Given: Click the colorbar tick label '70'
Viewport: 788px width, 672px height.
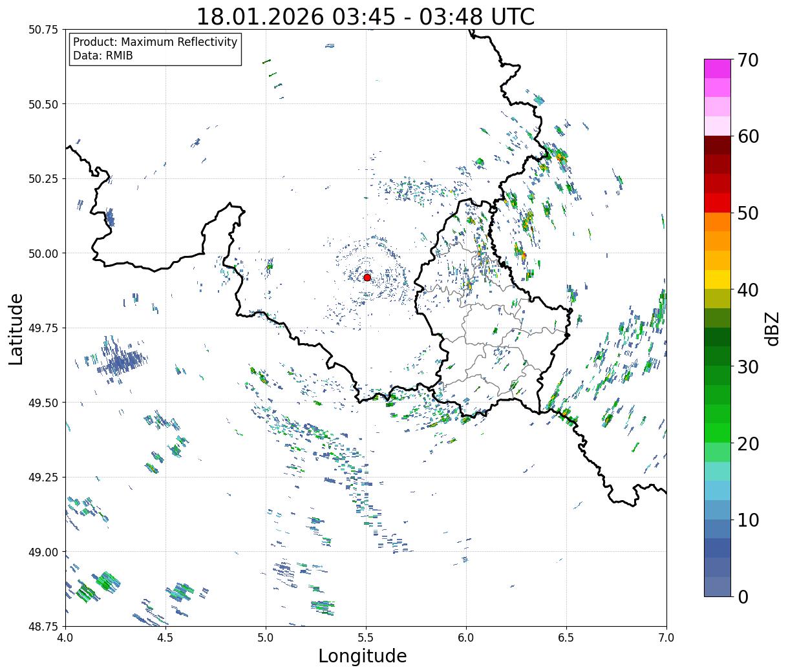Looking at the screenshot, I should click(x=748, y=60).
